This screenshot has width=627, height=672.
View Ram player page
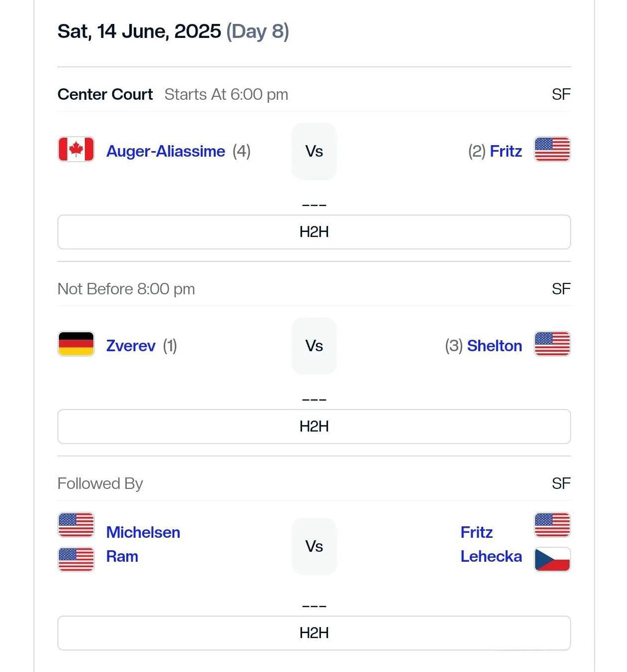pyautogui.click(x=122, y=556)
